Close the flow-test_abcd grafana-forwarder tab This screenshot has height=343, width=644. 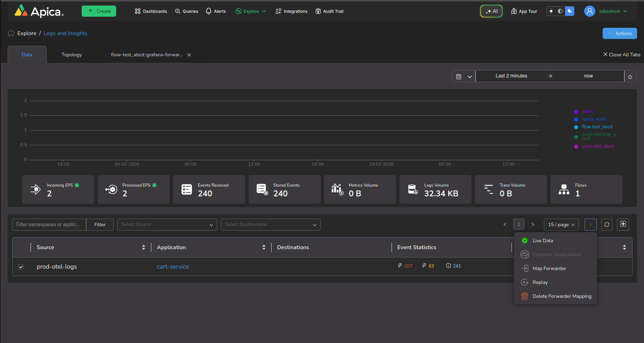pyautogui.click(x=189, y=55)
